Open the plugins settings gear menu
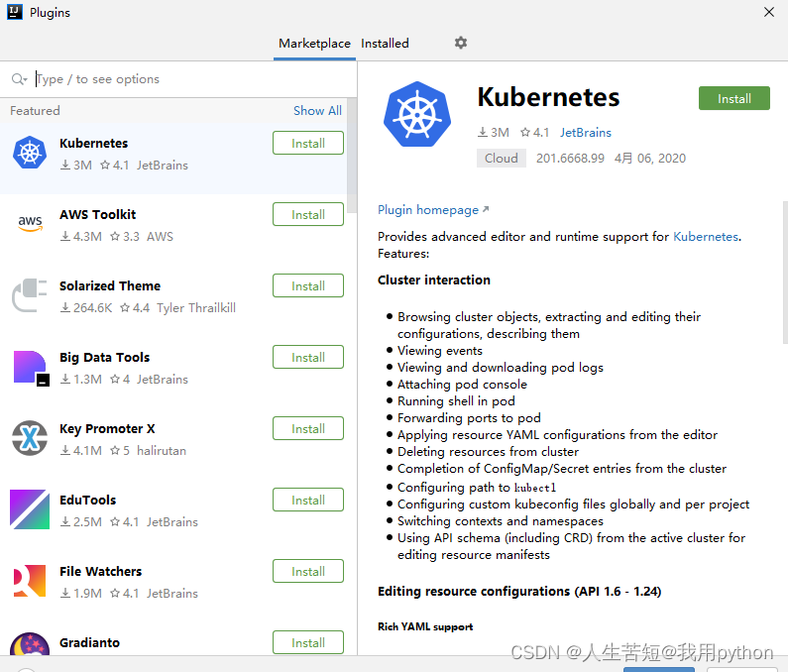This screenshot has width=788, height=672. click(460, 43)
